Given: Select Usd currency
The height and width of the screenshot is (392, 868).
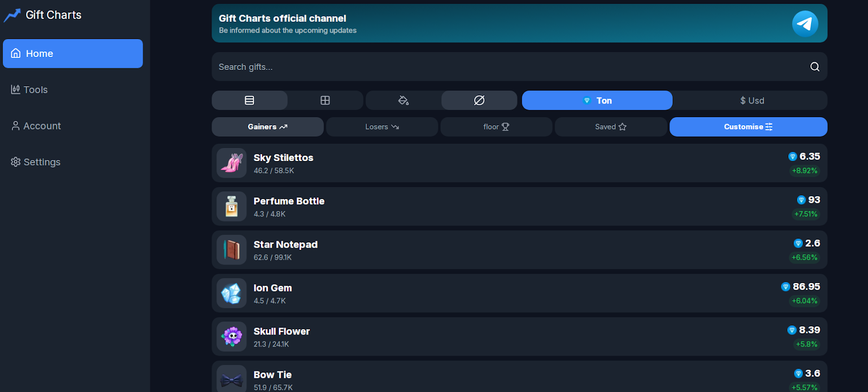Looking at the screenshot, I should (752, 100).
